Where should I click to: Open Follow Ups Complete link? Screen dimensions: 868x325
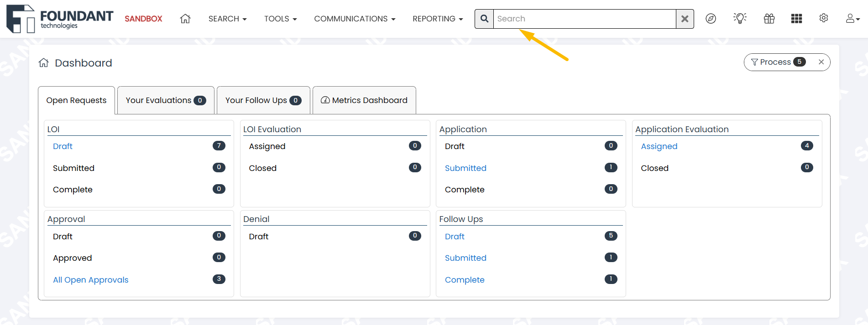point(465,280)
